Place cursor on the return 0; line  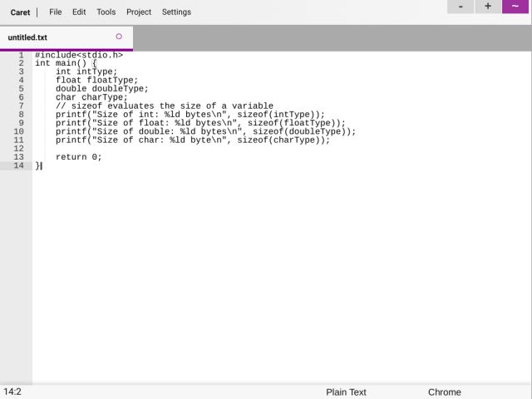click(78, 157)
